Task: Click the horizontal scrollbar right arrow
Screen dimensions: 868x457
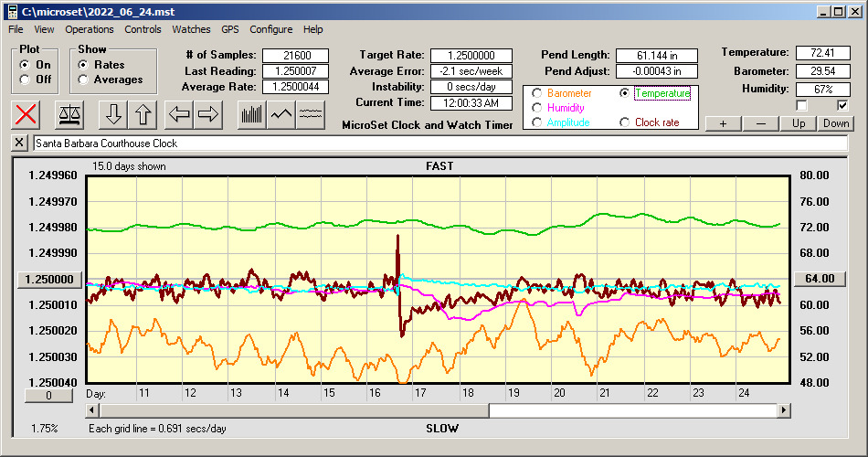Action: 784,411
